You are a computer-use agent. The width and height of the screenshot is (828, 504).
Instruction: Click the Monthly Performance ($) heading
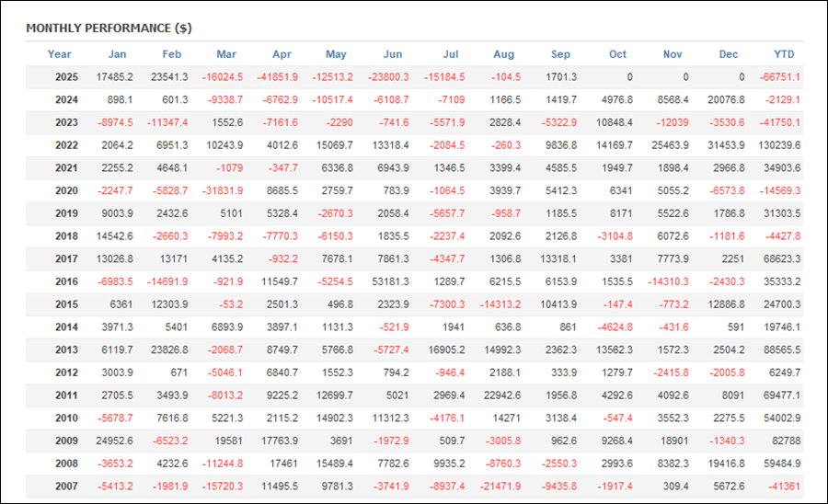pos(109,29)
